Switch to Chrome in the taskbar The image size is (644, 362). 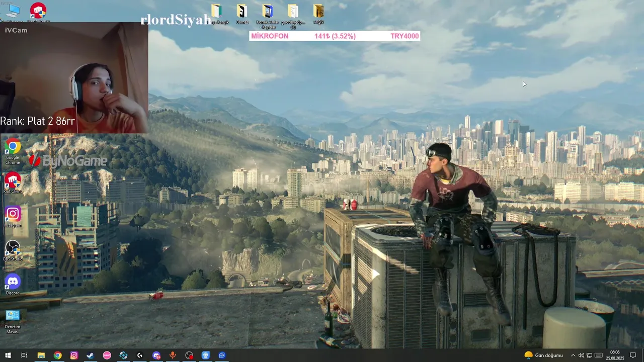click(58, 355)
